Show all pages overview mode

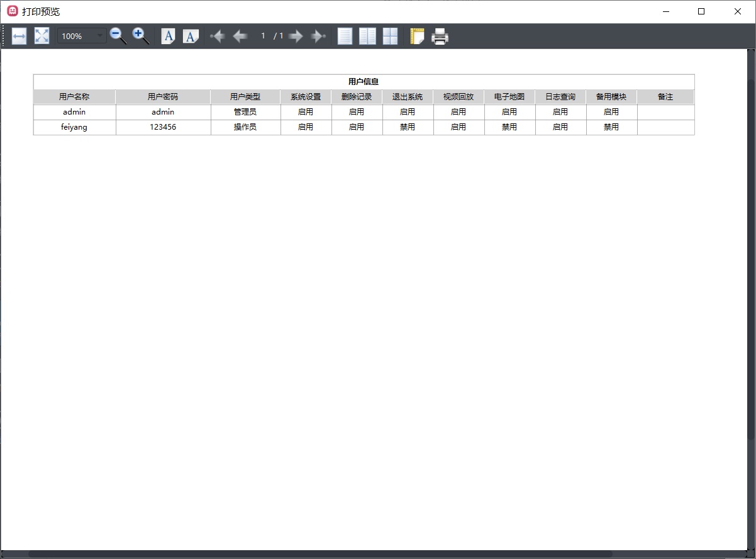click(390, 37)
